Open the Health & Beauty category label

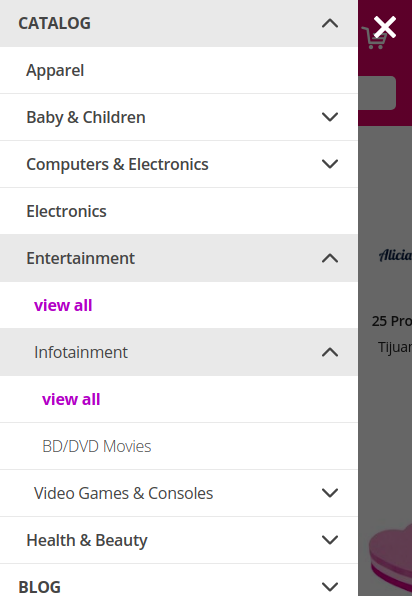[87, 541]
